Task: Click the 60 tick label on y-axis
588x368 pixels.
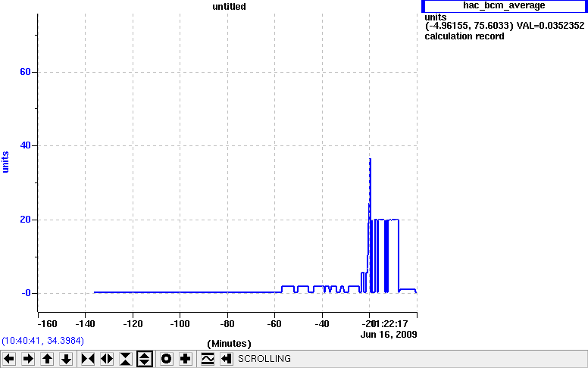Action: click(x=25, y=72)
